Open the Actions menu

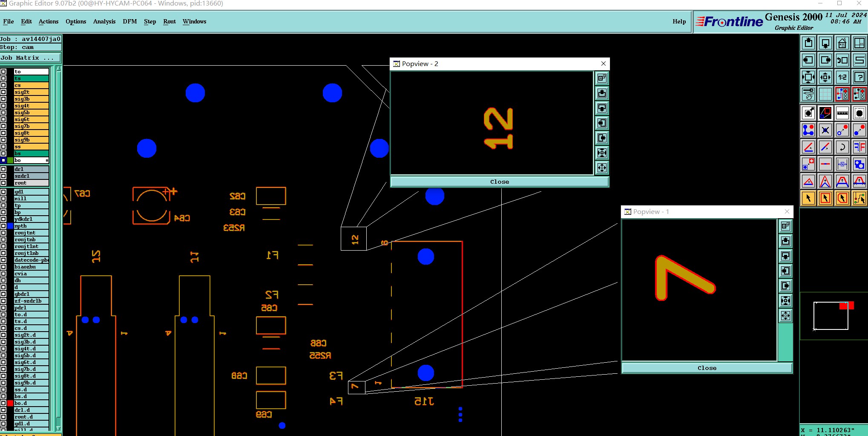point(49,21)
